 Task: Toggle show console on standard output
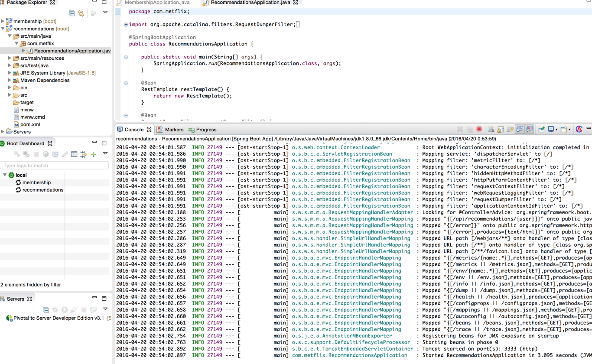[x=520, y=130]
